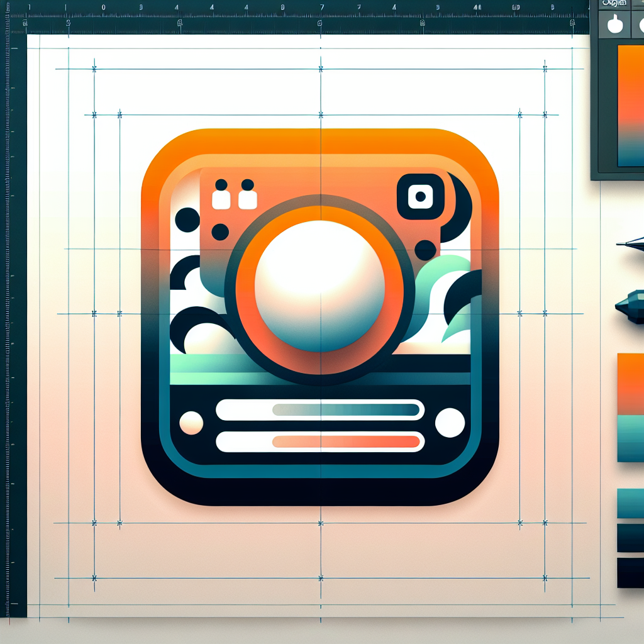This screenshot has height=644, width=644.
Task: Click the square viewfinder icon on the camera
Action: pyautogui.click(x=420, y=197)
